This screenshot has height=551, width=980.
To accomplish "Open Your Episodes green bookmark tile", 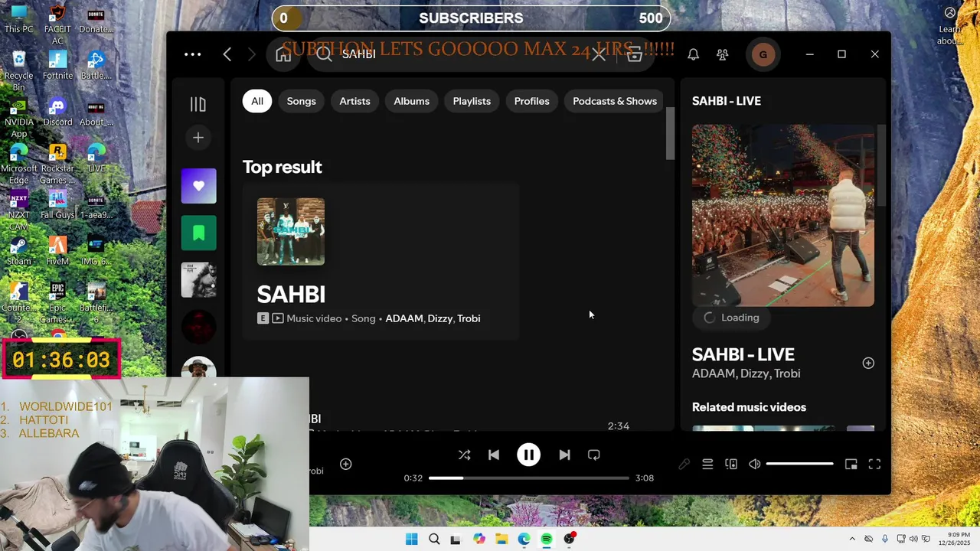I will coord(198,233).
